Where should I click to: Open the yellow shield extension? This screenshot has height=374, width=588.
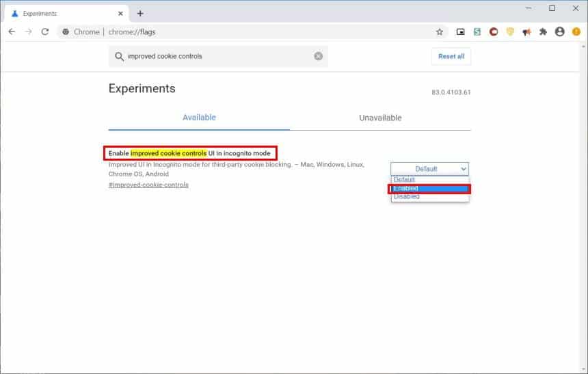[x=510, y=32]
